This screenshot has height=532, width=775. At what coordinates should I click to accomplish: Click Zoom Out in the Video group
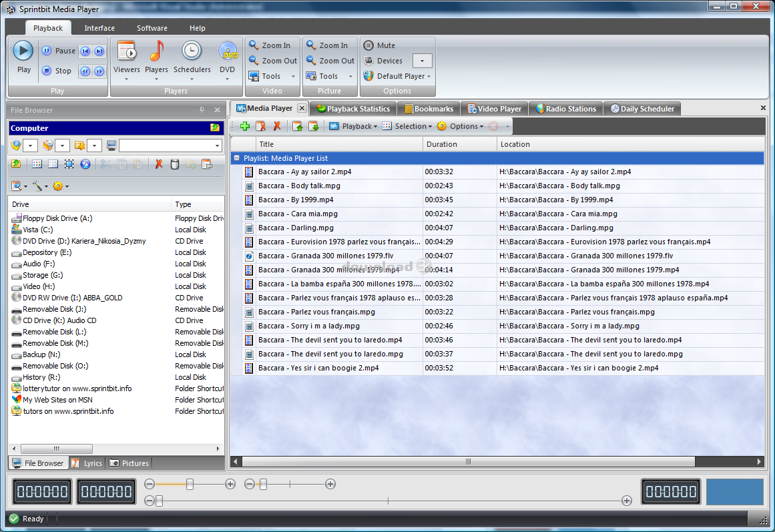(273, 61)
